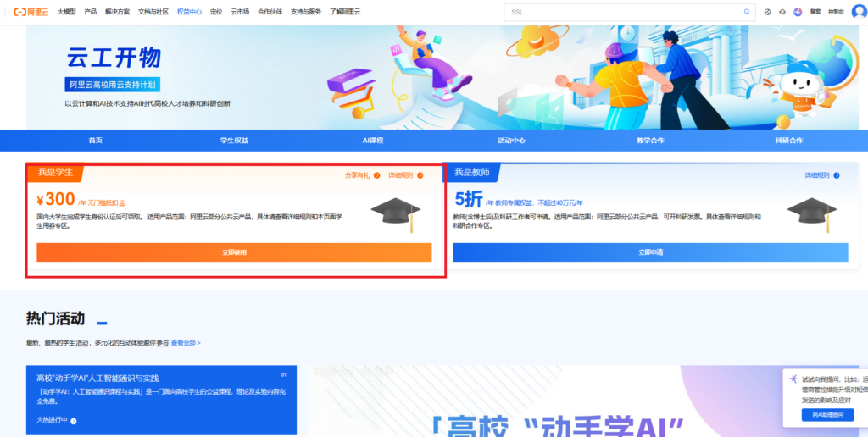The height and width of the screenshot is (437, 868).
Task: Open the headset support icon
Action: click(x=782, y=12)
